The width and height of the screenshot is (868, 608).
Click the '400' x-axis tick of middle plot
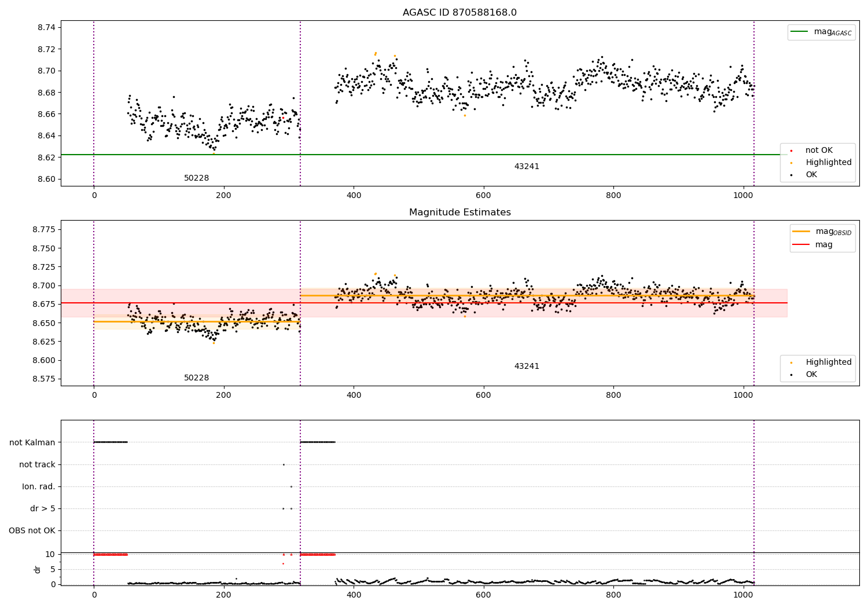[354, 395]
